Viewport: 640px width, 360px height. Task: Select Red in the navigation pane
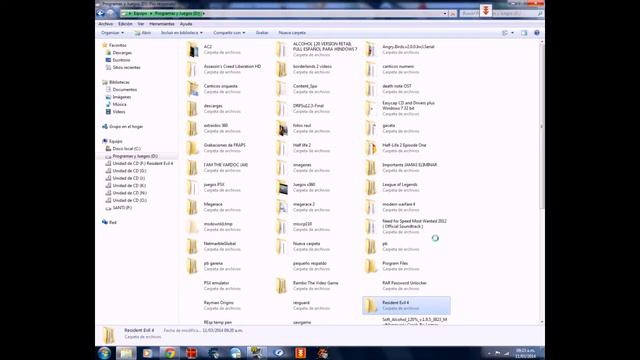(113, 222)
